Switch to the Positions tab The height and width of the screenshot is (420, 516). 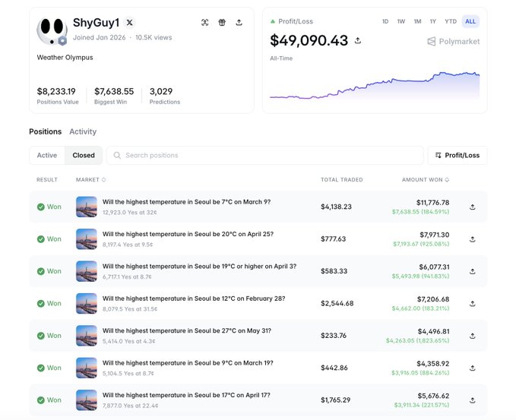coord(46,131)
